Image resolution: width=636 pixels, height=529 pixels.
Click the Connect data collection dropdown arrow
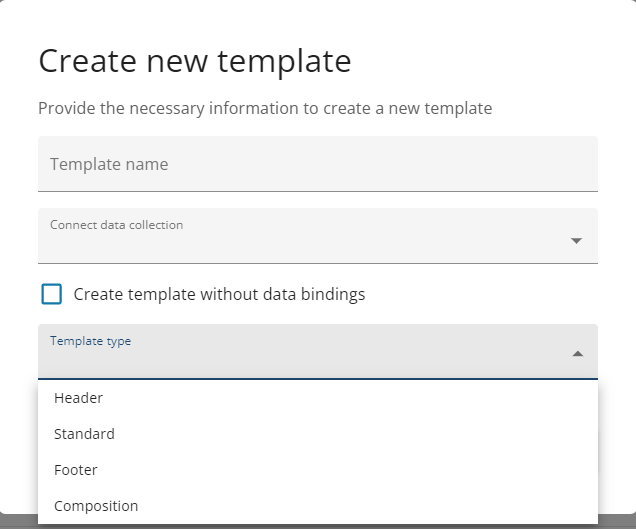click(576, 241)
